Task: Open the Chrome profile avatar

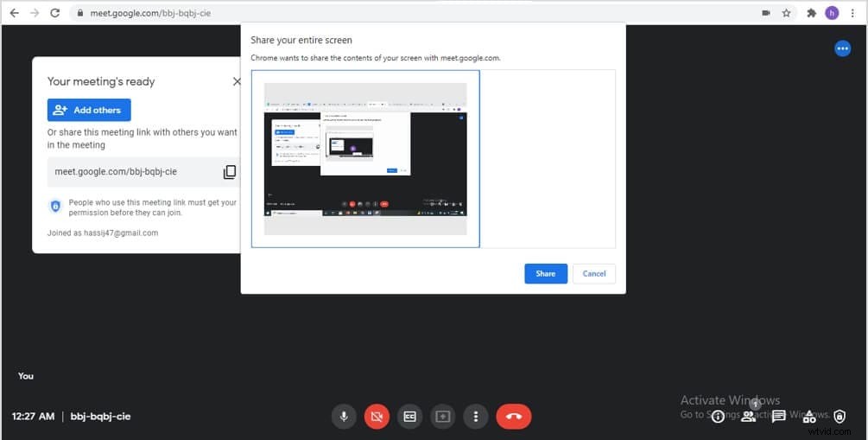Action: coord(832,13)
